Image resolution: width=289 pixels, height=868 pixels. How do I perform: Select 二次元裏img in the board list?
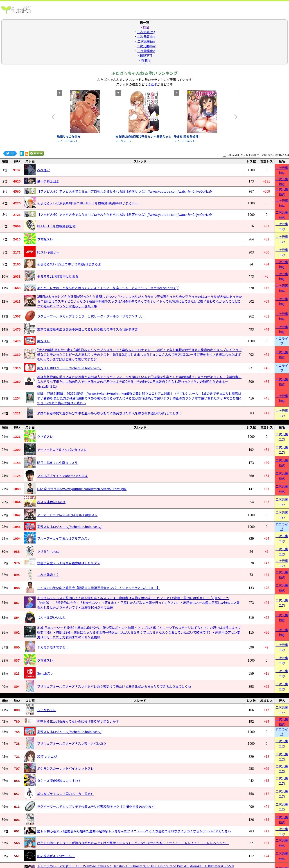click(x=146, y=32)
